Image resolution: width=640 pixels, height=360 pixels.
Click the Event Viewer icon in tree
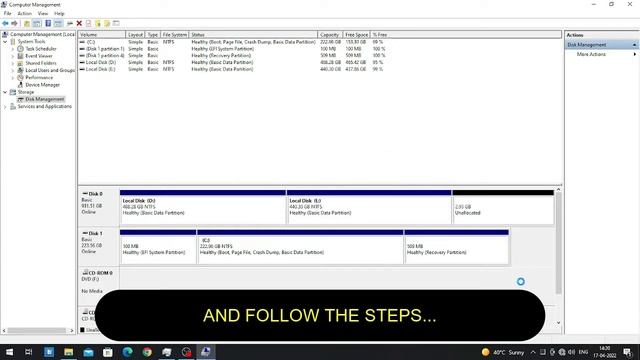[20, 56]
